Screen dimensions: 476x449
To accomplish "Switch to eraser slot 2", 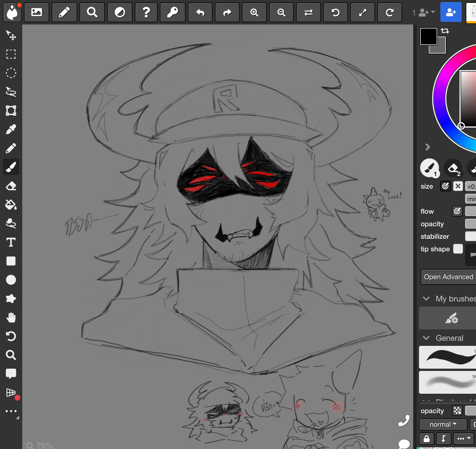I will (453, 168).
